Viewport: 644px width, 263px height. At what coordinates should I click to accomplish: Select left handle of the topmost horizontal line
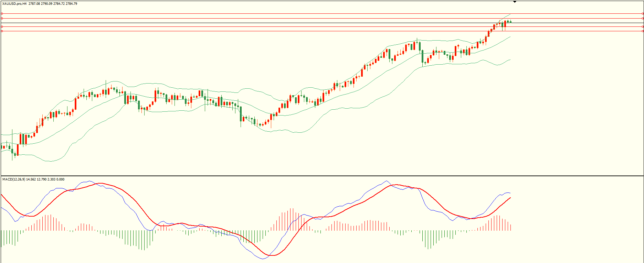(x=2, y=14)
